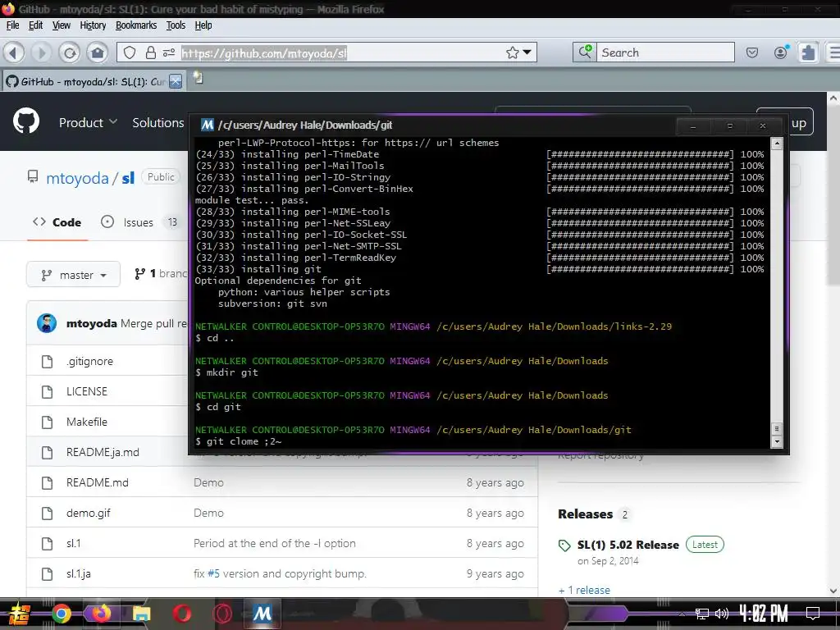Open the MSYS2 terminal taskbar icon

click(262, 613)
